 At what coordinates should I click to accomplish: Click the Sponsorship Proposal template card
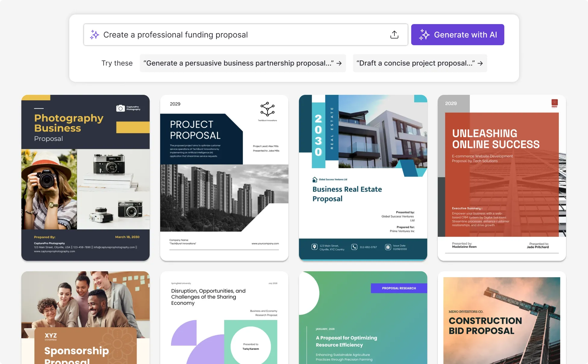pyautogui.click(x=85, y=317)
